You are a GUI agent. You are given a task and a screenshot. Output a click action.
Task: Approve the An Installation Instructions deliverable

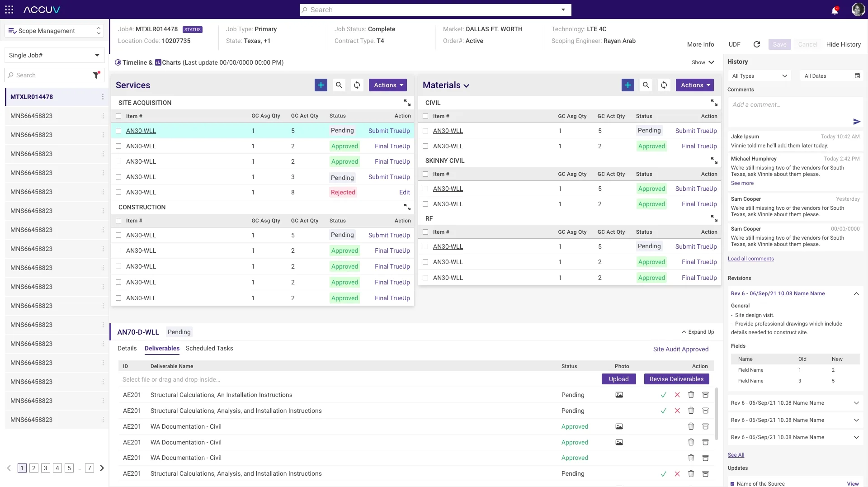(x=663, y=395)
